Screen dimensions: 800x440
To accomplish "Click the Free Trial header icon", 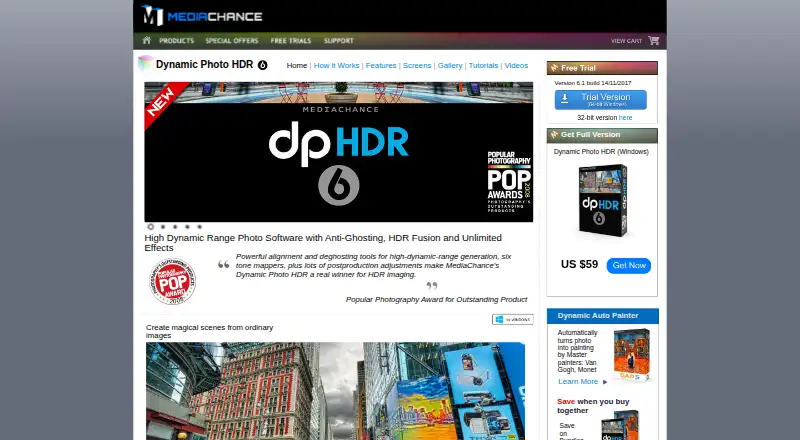I will coord(554,68).
